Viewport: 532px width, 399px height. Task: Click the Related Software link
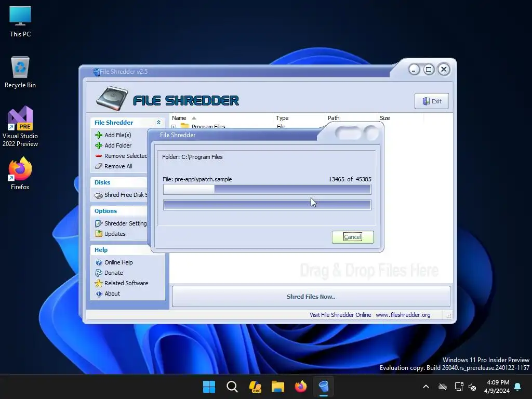tap(126, 283)
